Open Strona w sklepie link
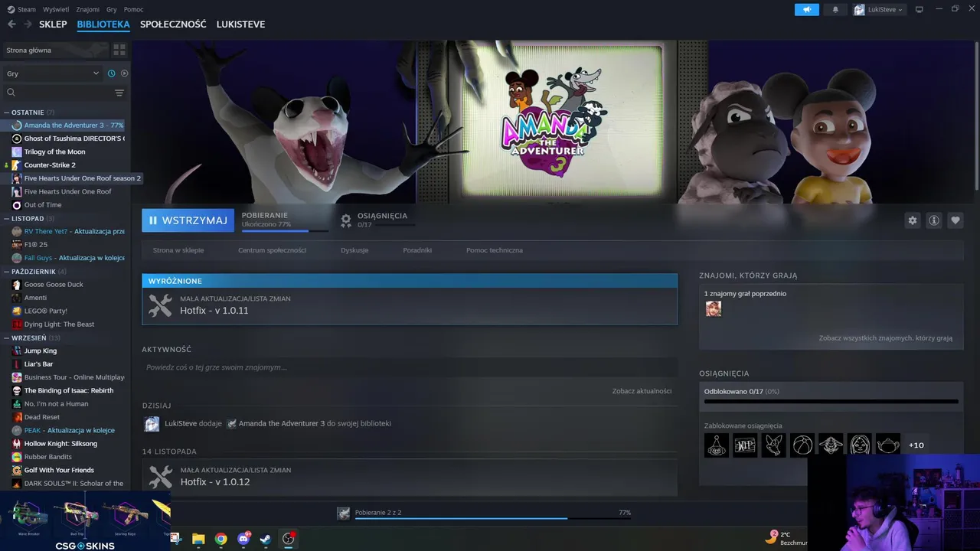The image size is (980, 551). pyautogui.click(x=178, y=250)
